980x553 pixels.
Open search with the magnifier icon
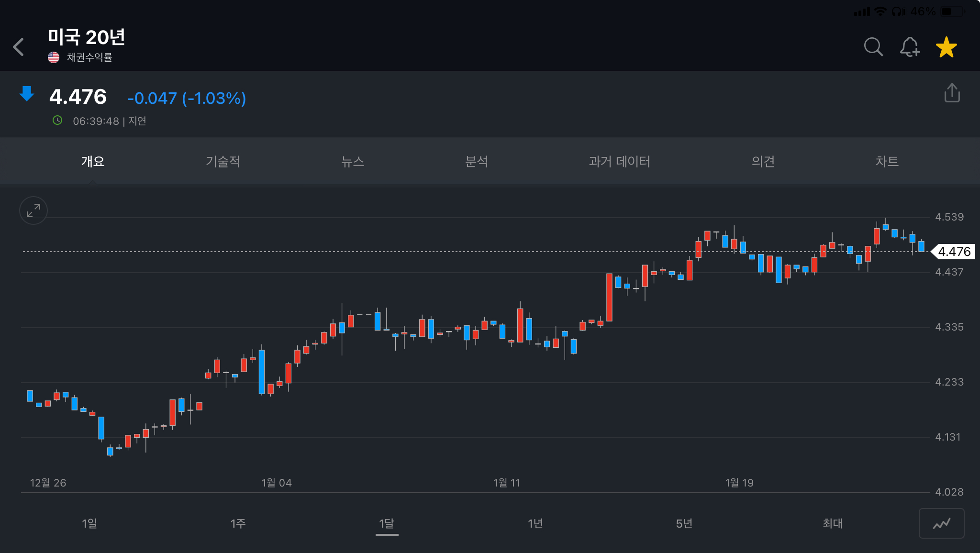coord(873,47)
